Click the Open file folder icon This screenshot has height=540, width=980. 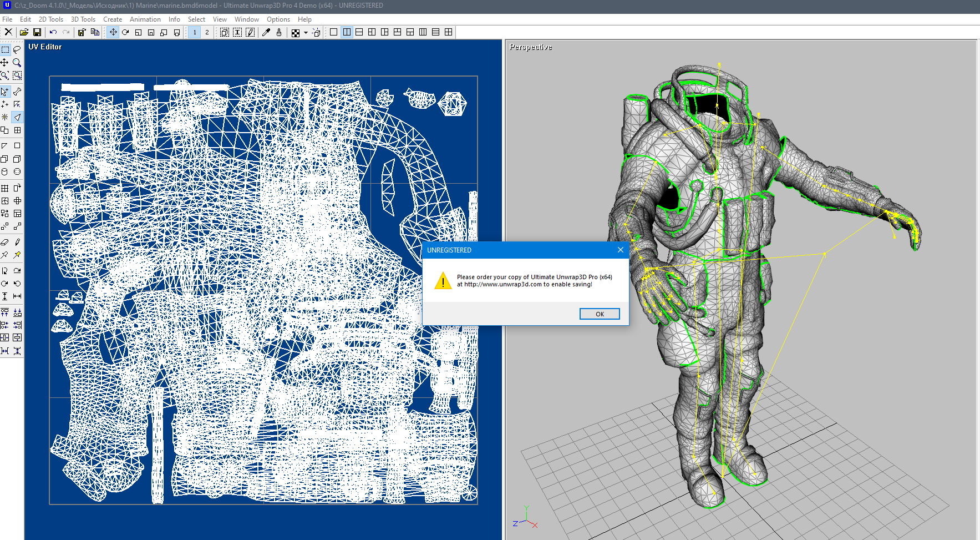coord(24,32)
